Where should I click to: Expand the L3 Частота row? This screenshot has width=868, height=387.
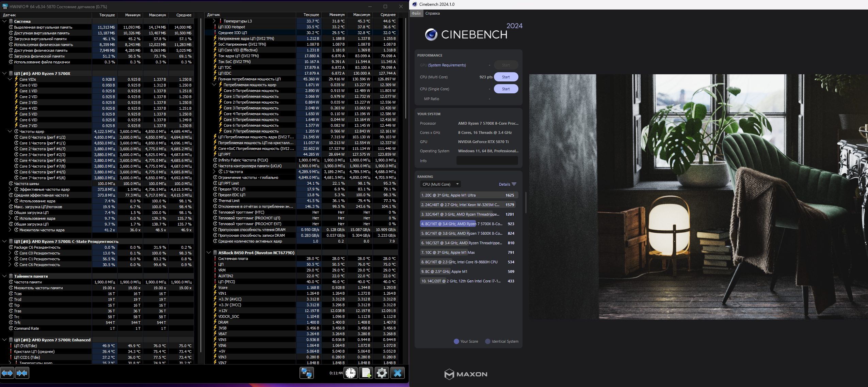214,172
